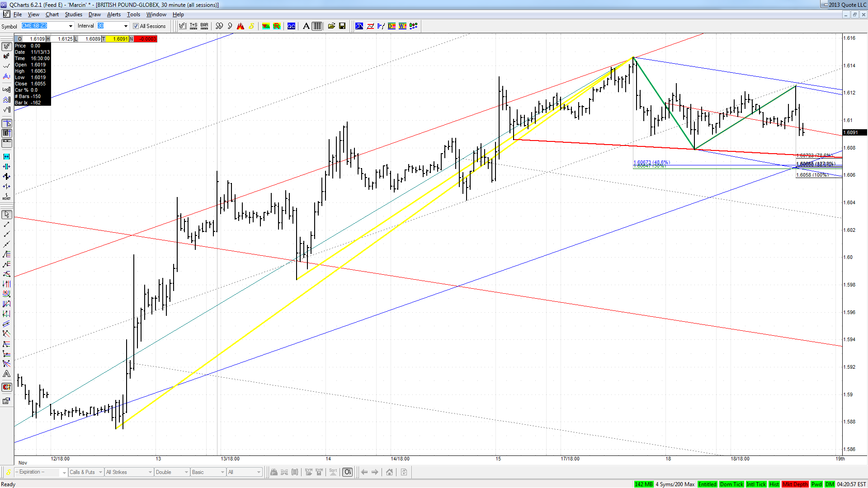The width and height of the screenshot is (868, 488).
Task: Click the red flame studies icon
Action: point(241,26)
